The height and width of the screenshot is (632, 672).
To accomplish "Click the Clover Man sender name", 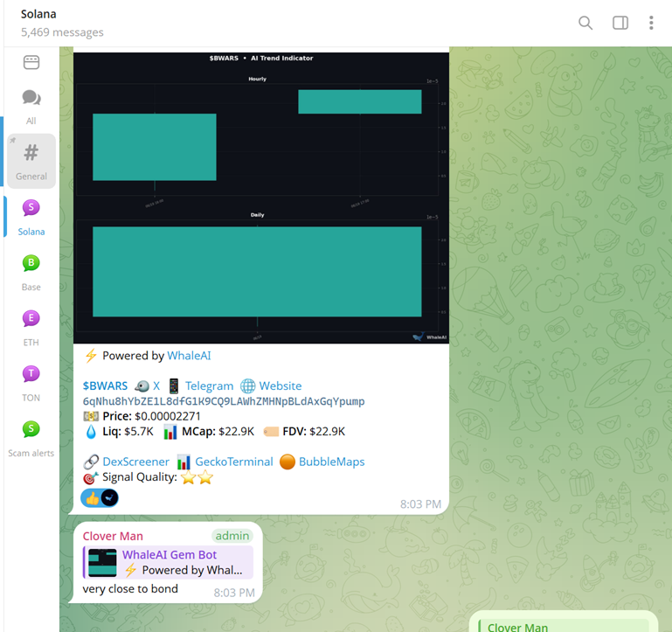I will pyautogui.click(x=113, y=536).
